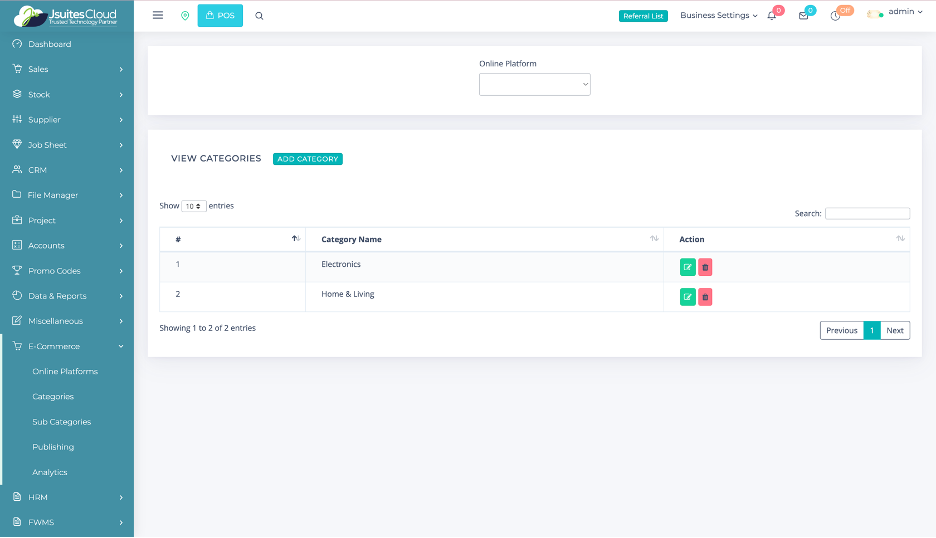
Task: Go to Publishing in E-Commerce menu
Action: coord(53,447)
